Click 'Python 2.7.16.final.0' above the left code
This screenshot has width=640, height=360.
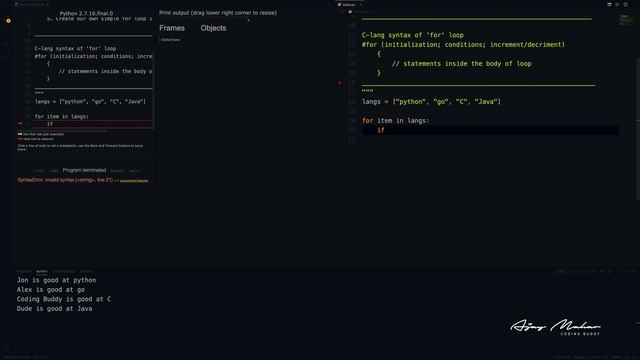coord(86,13)
